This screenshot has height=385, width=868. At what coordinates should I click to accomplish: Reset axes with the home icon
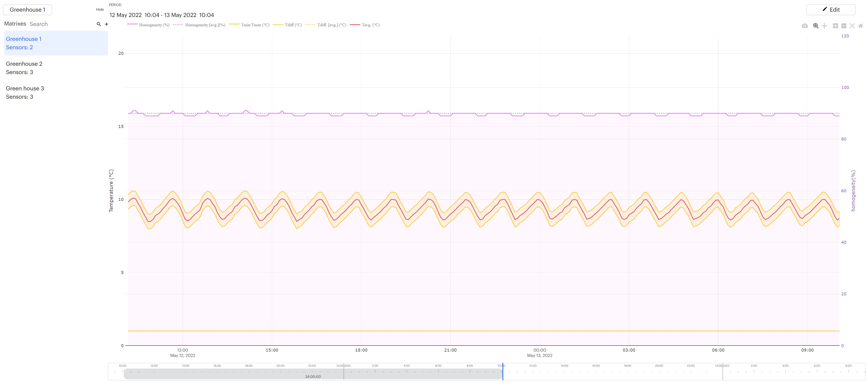coord(861,26)
